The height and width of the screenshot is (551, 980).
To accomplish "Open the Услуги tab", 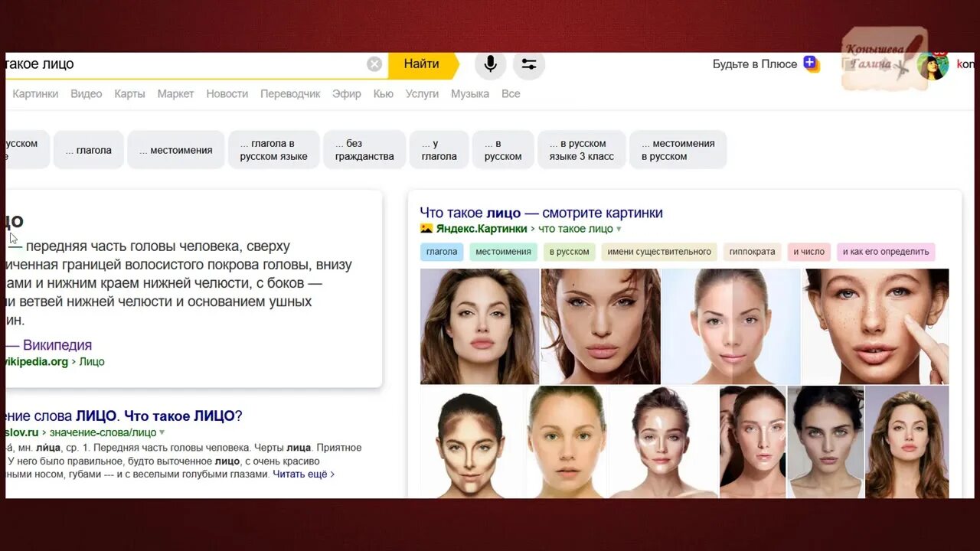I will (x=422, y=93).
